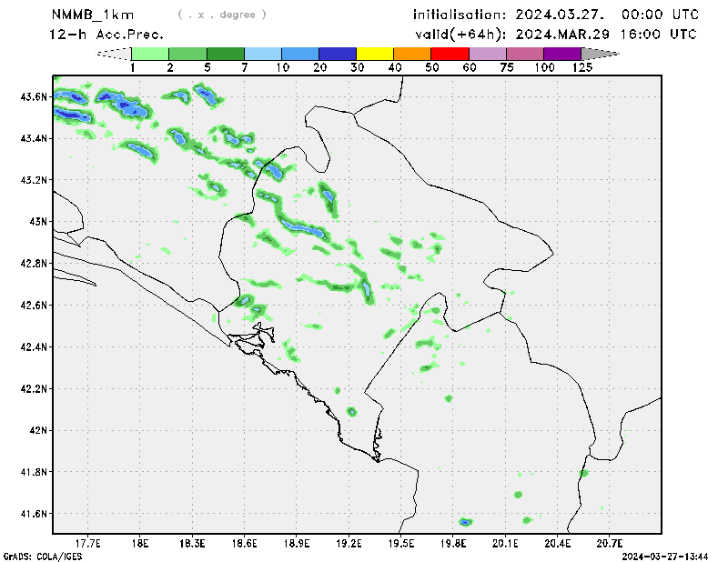
Task: Click the 43.6N latitude label
Action: coord(34,97)
